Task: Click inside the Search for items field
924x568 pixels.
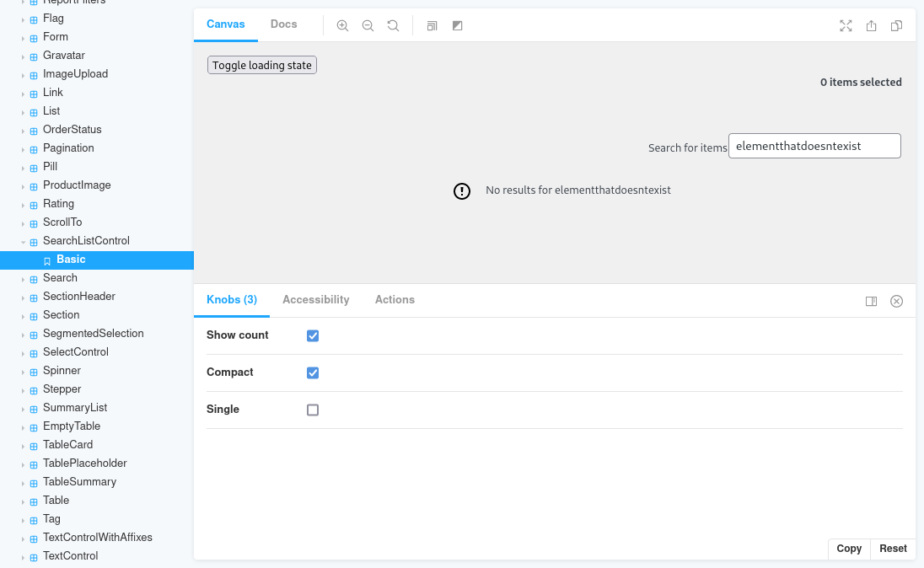Action: tap(814, 145)
